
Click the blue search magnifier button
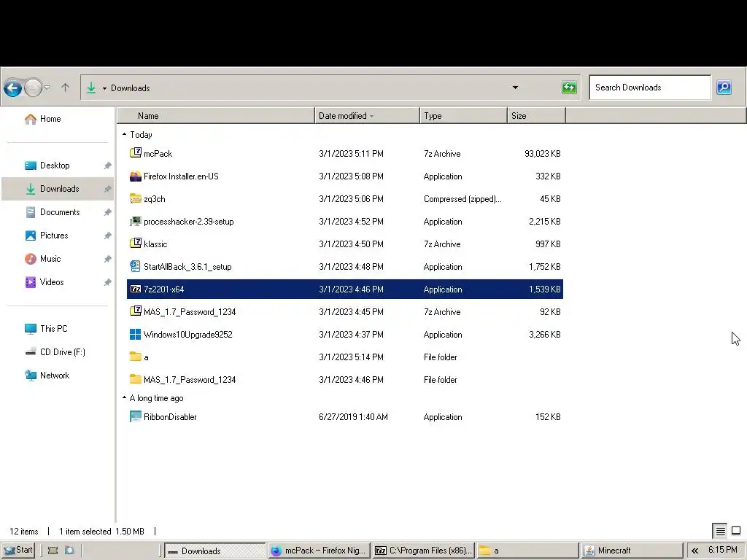tap(724, 87)
